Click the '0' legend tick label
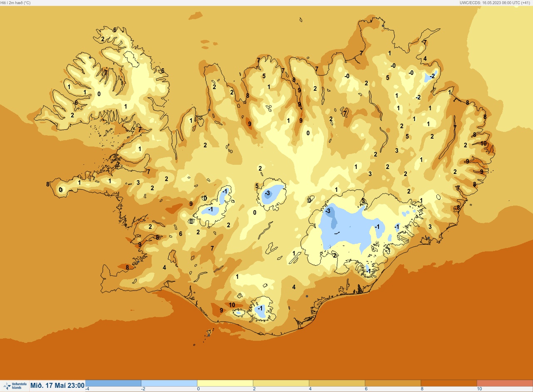Image resolution: width=533 pixels, height=392 pixels. point(198,389)
